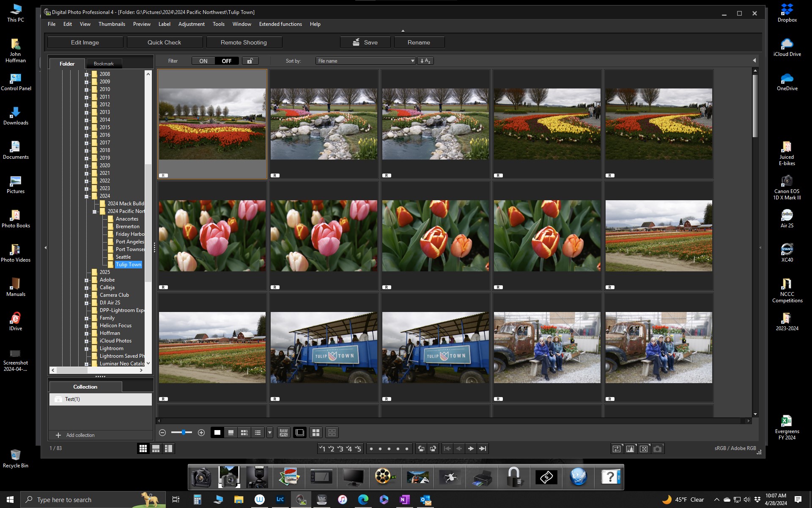Toggle RAW/JPEG display mode
The height and width of the screenshot is (508, 812).
pos(283,432)
